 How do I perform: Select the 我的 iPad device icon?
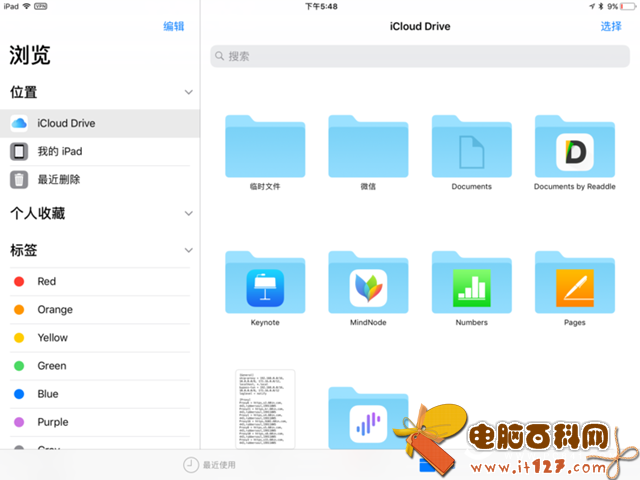pyautogui.click(x=19, y=151)
